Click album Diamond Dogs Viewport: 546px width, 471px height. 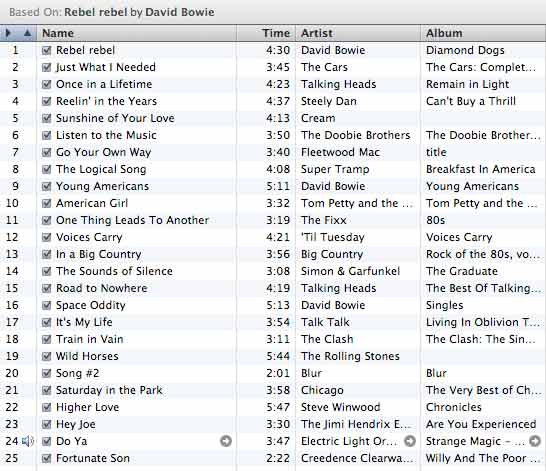point(465,50)
